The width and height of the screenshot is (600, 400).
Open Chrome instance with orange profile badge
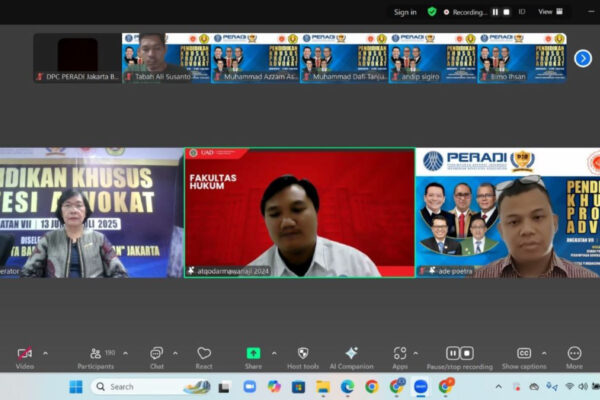point(445,387)
